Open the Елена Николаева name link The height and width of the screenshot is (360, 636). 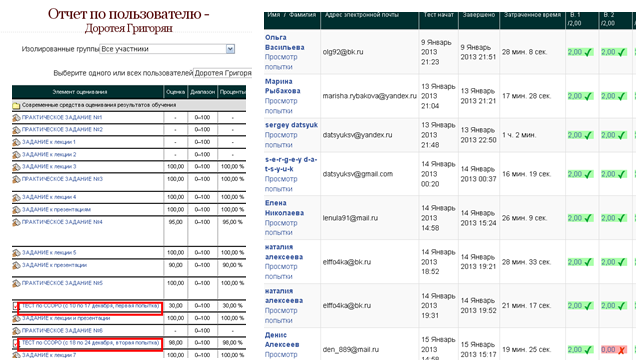(284, 208)
